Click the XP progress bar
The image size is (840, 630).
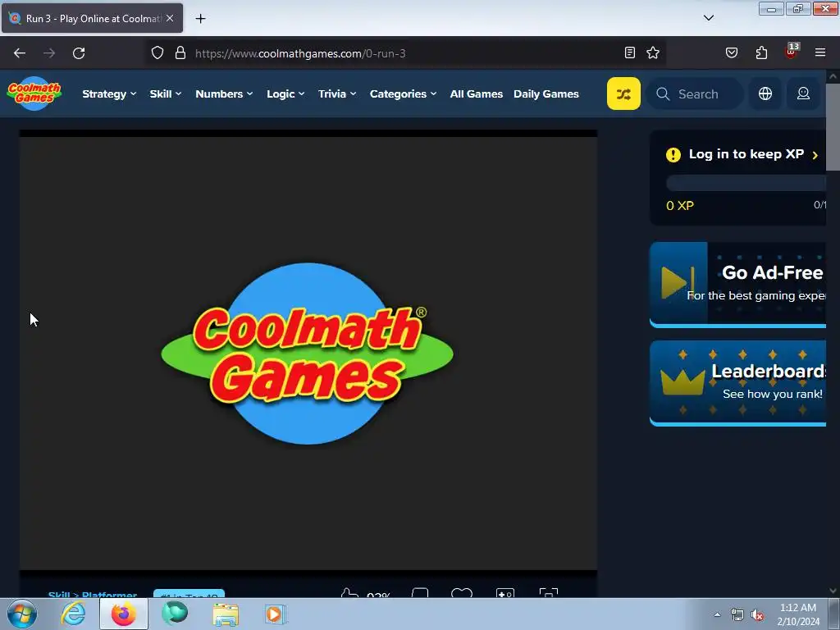(x=746, y=183)
